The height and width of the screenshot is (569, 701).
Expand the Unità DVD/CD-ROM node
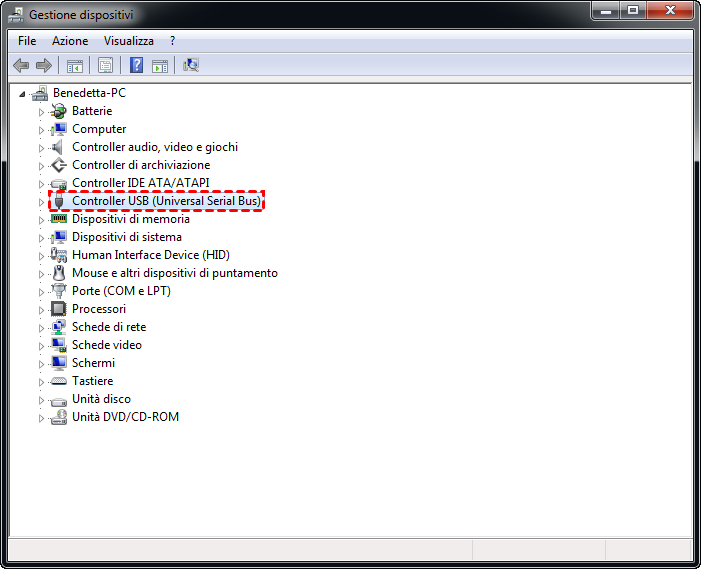pos(41,418)
